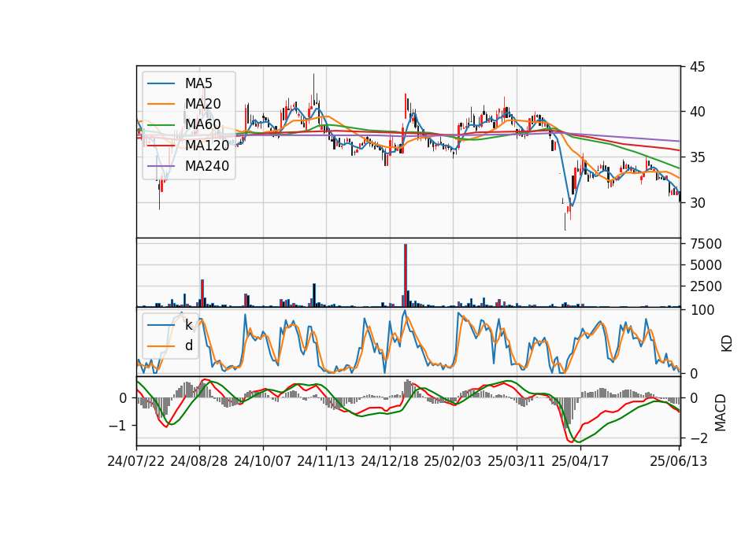The image size is (756, 543).
Task: Click the MA5 legend label
Action: click(x=198, y=83)
